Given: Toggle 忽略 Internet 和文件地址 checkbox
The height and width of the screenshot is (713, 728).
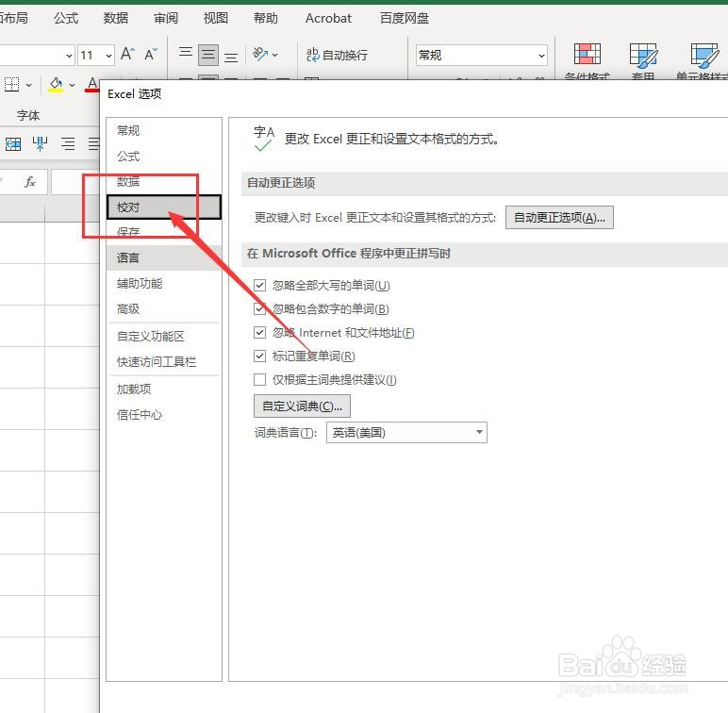Looking at the screenshot, I should click(x=259, y=332).
